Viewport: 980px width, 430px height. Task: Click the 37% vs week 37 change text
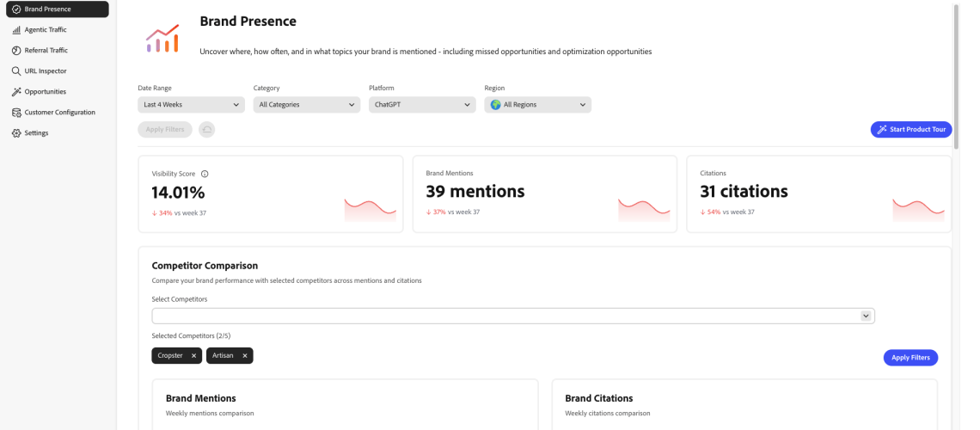pyautogui.click(x=452, y=212)
